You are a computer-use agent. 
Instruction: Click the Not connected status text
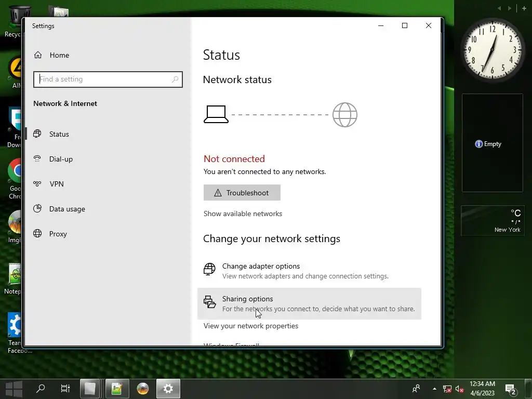(234, 159)
